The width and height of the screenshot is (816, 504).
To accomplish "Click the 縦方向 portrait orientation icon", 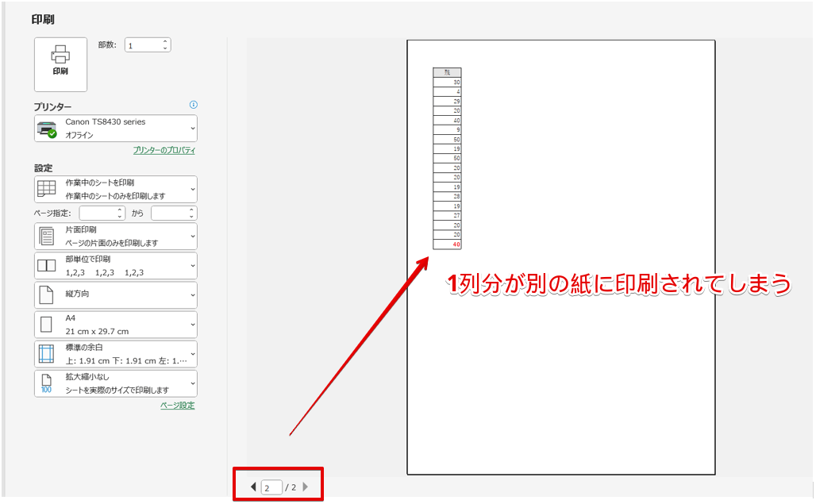I will [x=48, y=294].
